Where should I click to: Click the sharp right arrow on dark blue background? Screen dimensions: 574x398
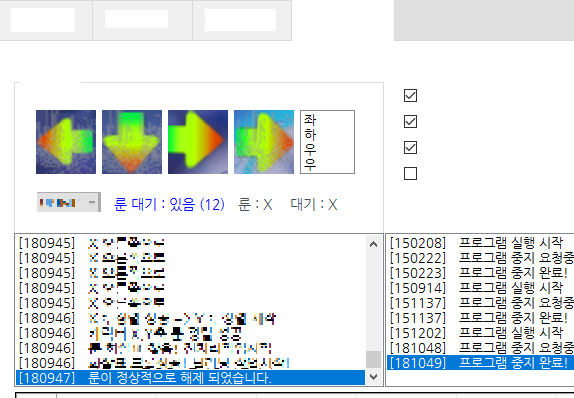[x=198, y=142]
